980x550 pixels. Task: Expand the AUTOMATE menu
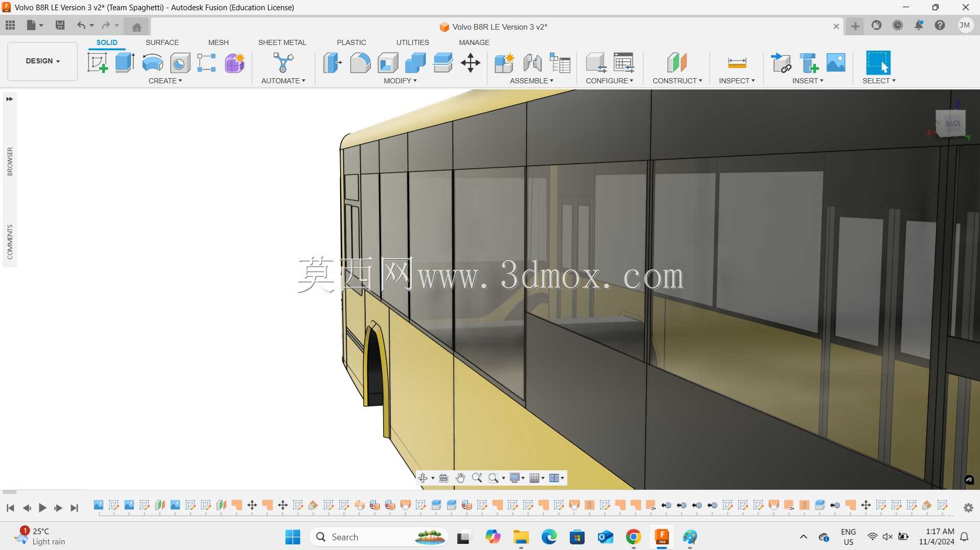(x=283, y=81)
